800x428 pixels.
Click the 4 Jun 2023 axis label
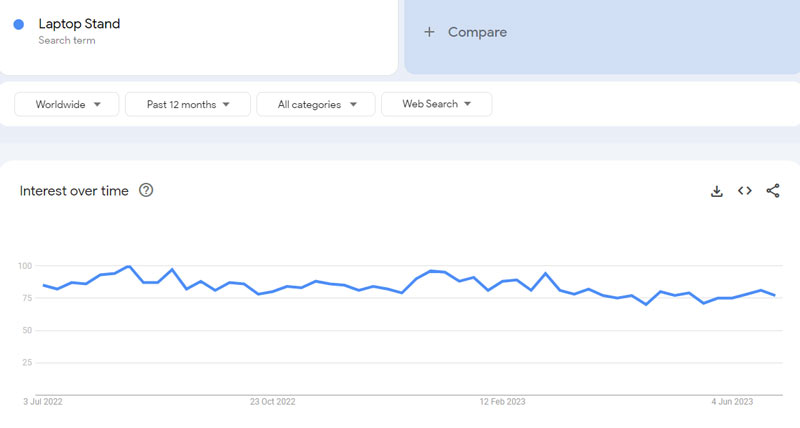click(x=732, y=402)
